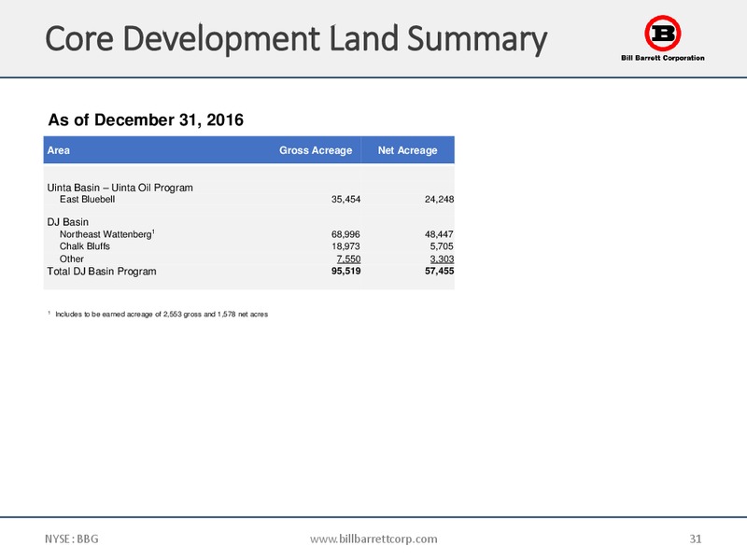The width and height of the screenshot is (747, 560).
Task: Click the 'As of December 31, 2016' heading
Action: tap(146, 120)
